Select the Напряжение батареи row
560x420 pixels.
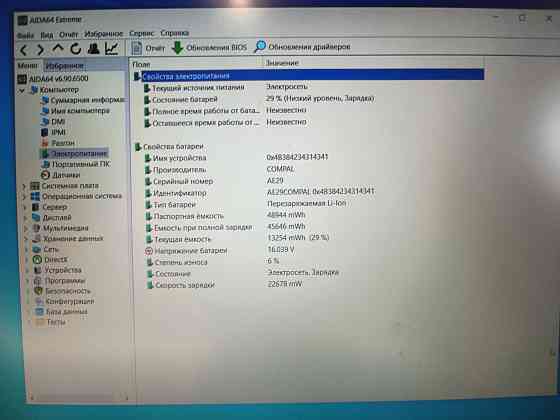pos(220,250)
